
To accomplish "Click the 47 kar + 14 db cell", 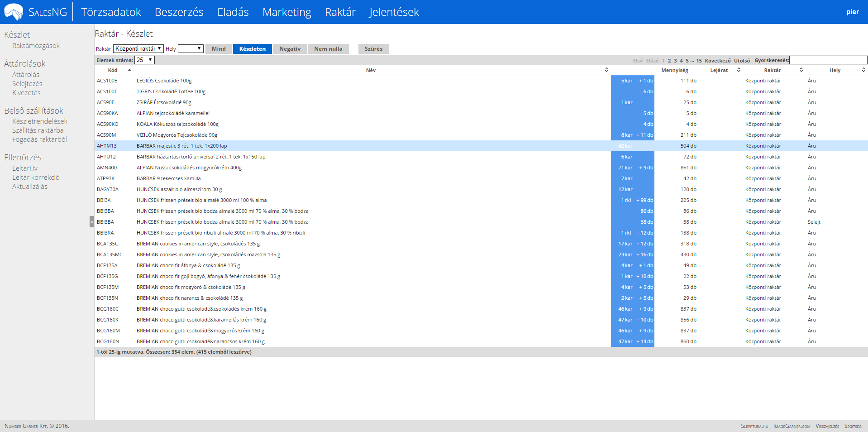I will click(x=633, y=341).
